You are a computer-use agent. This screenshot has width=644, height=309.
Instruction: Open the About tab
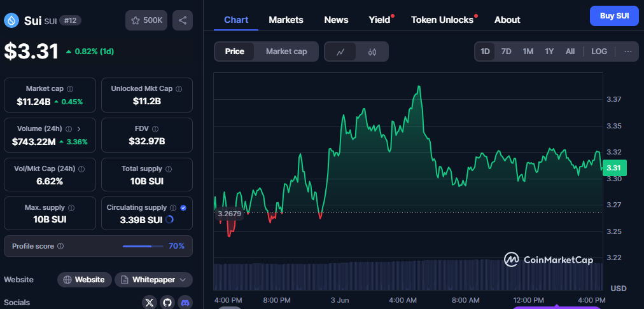pyautogui.click(x=507, y=20)
